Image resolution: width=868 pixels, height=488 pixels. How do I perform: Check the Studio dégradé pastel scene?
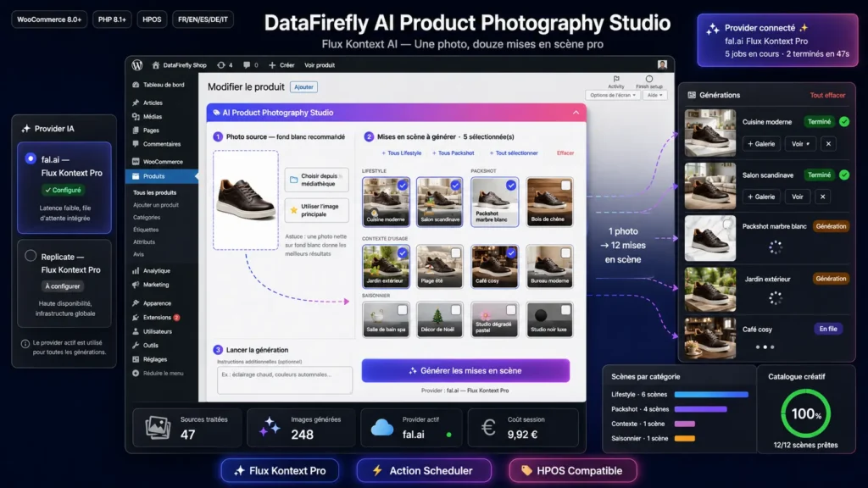point(511,310)
